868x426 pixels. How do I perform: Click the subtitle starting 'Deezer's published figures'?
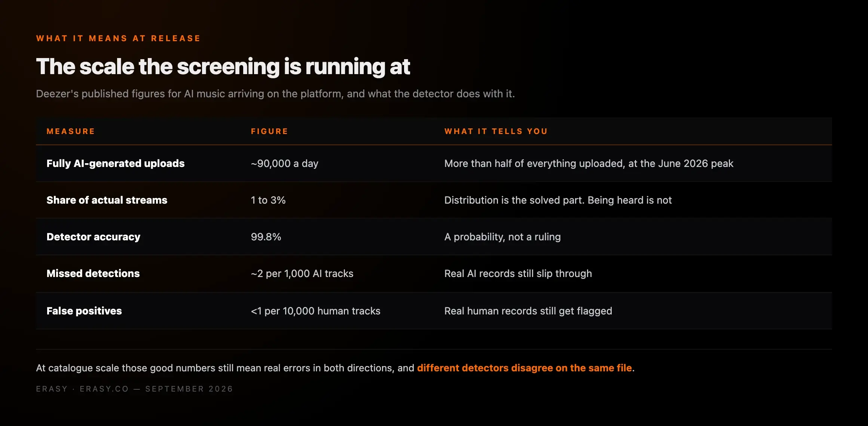tap(275, 94)
